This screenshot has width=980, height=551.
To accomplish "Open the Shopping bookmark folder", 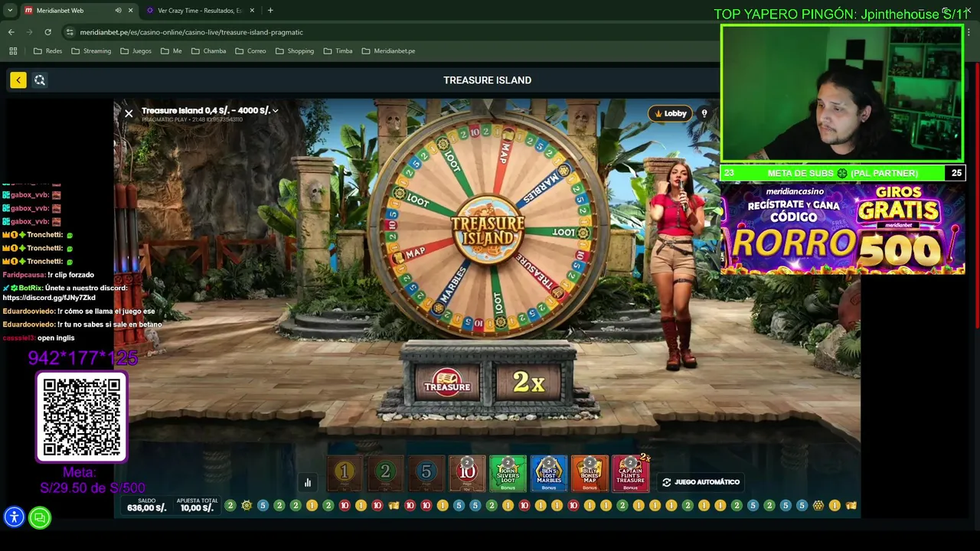I will tap(294, 51).
